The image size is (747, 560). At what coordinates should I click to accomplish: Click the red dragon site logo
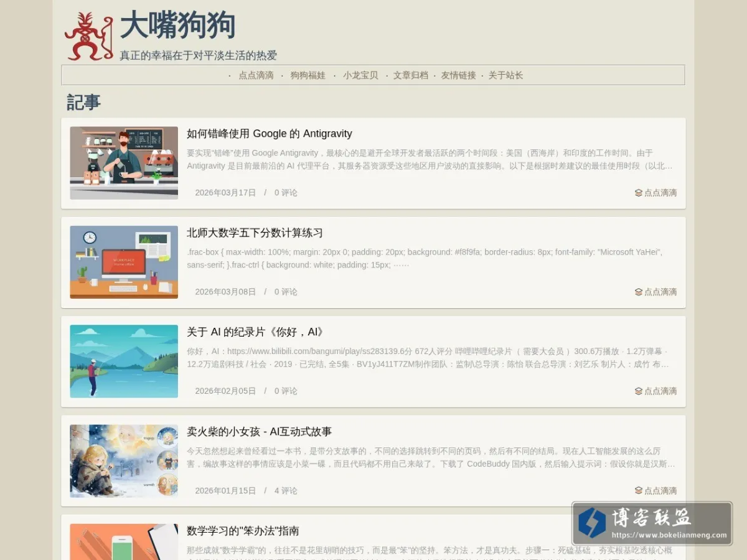pos(89,36)
